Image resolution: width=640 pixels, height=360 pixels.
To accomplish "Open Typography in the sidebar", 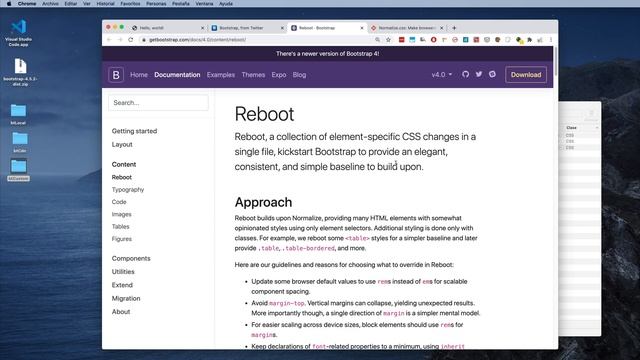I will pos(128,189).
